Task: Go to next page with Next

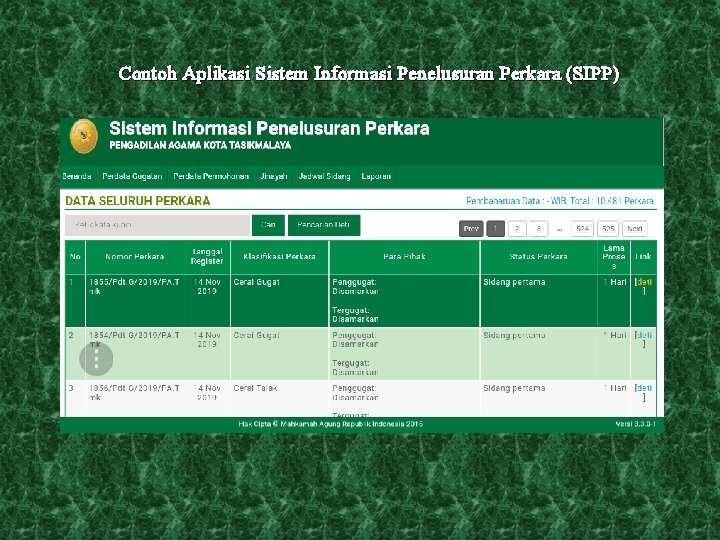Action: [x=635, y=229]
